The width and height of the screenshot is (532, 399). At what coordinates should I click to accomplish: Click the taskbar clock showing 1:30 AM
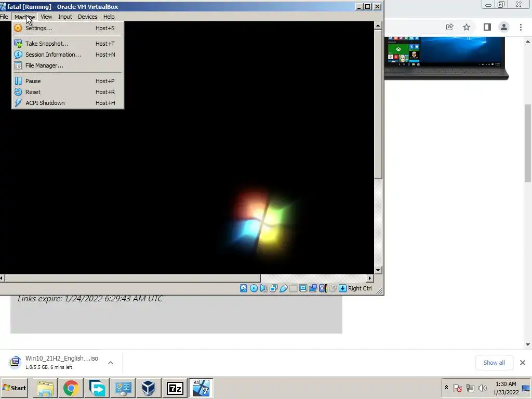click(x=506, y=388)
